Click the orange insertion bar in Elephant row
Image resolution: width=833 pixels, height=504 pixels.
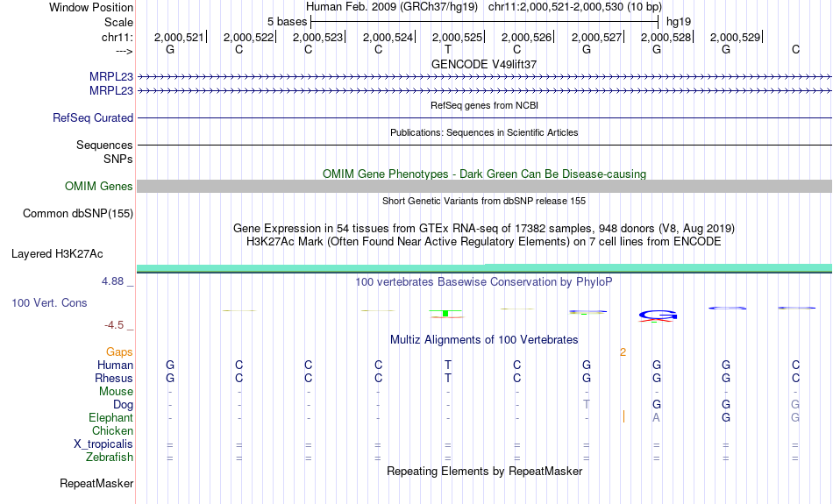tap(623, 416)
